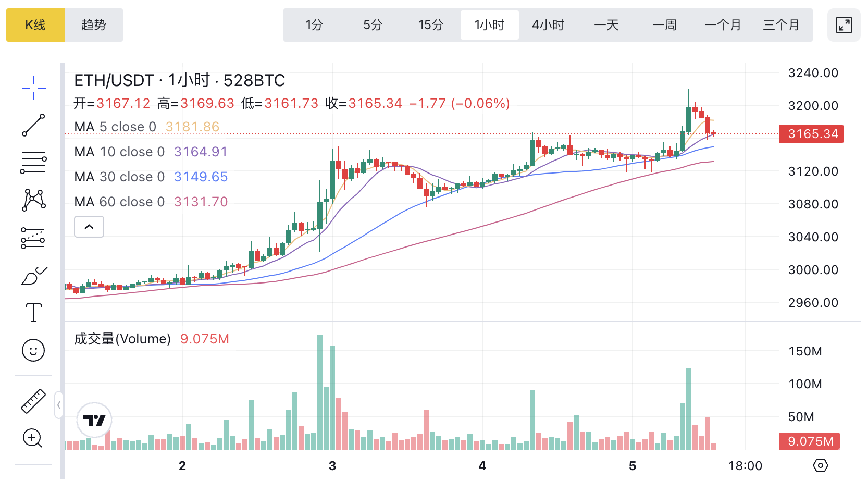The width and height of the screenshot is (868, 493).
Task: Select the text annotation tool
Action: [33, 313]
